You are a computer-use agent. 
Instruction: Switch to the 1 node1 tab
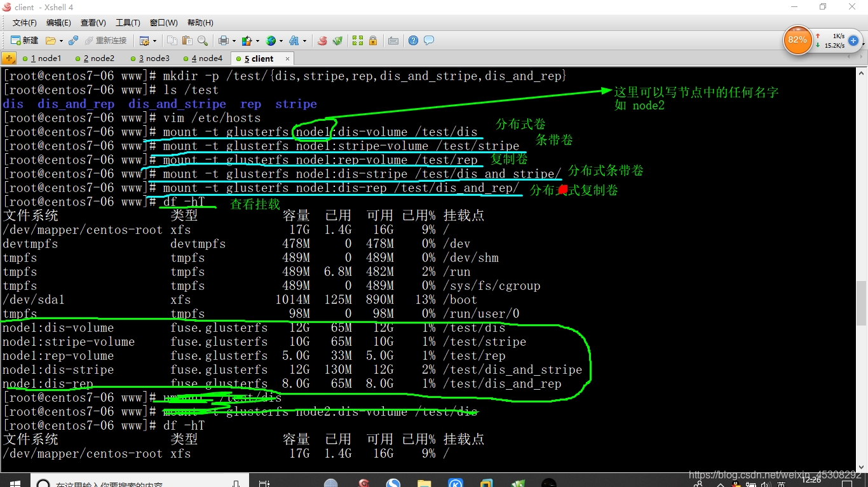[43, 58]
